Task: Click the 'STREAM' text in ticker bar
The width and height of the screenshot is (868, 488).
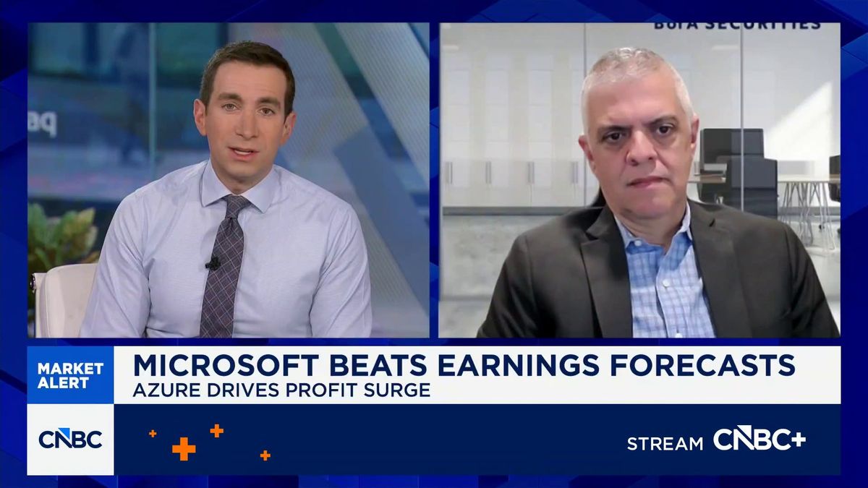Action: [665, 443]
